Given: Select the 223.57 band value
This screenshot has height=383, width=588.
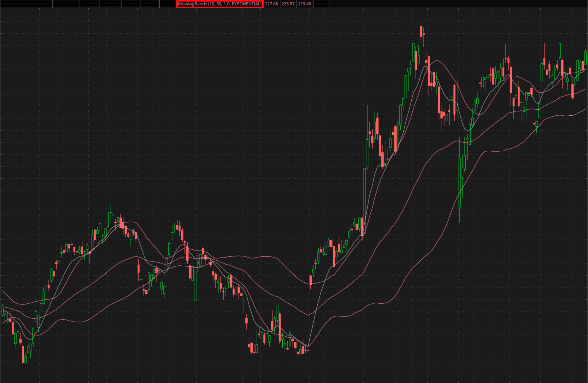Looking at the screenshot, I should (288, 4).
